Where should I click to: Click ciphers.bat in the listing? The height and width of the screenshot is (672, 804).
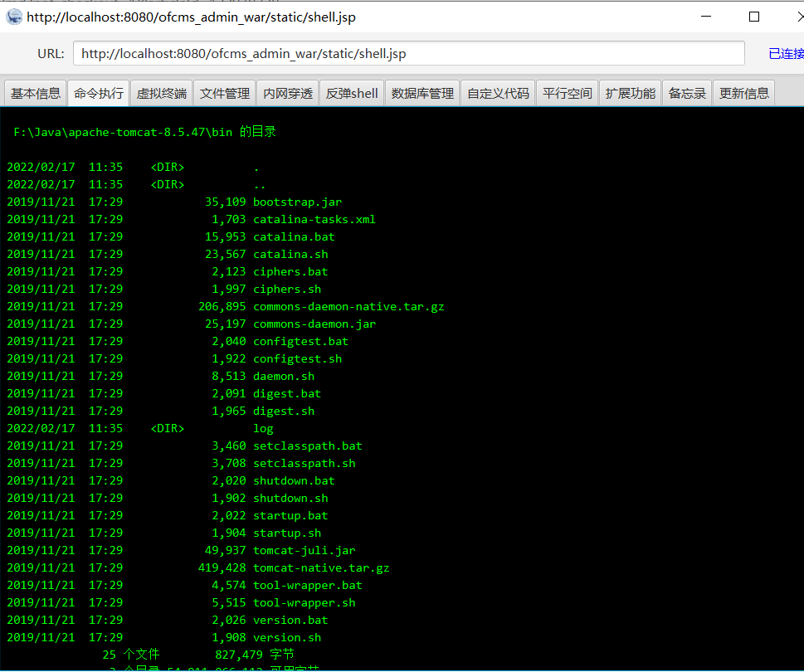tap(290, 271)
